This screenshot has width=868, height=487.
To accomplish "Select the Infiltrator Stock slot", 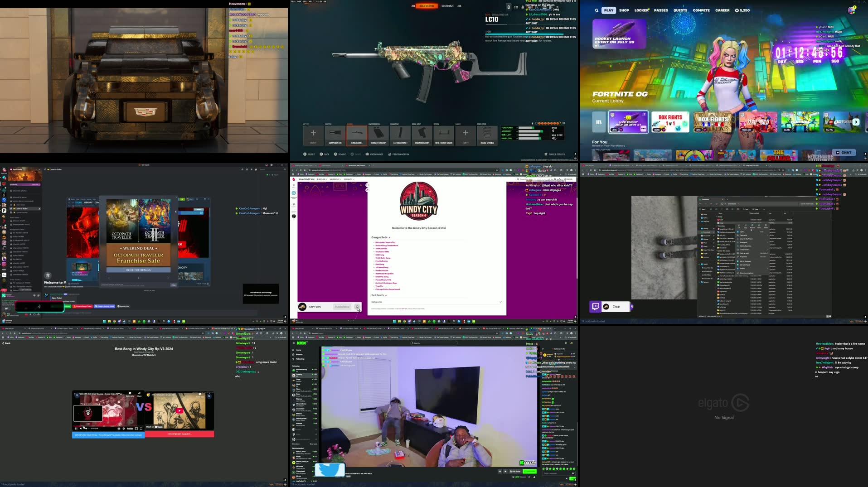I will pos(444,135).
